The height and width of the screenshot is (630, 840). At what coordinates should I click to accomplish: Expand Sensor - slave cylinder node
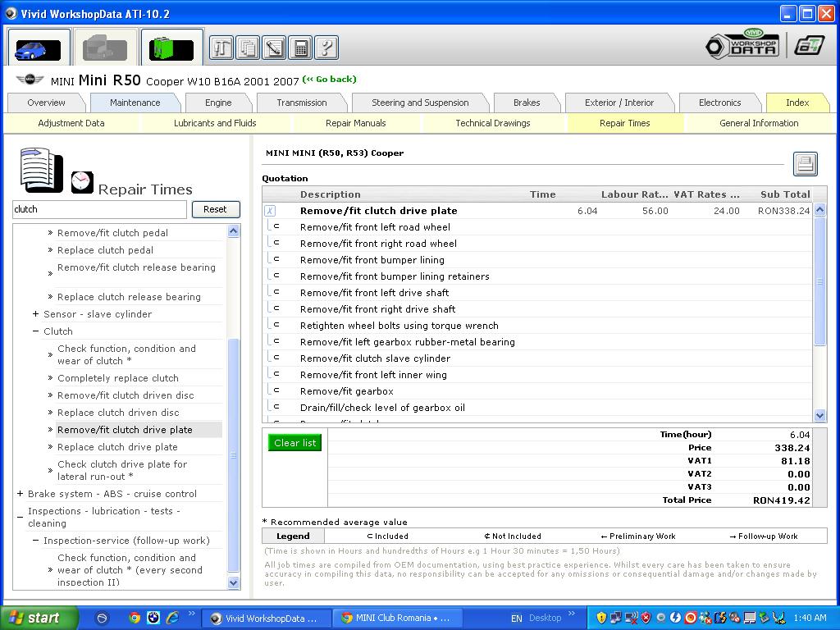tap(35, 314)
